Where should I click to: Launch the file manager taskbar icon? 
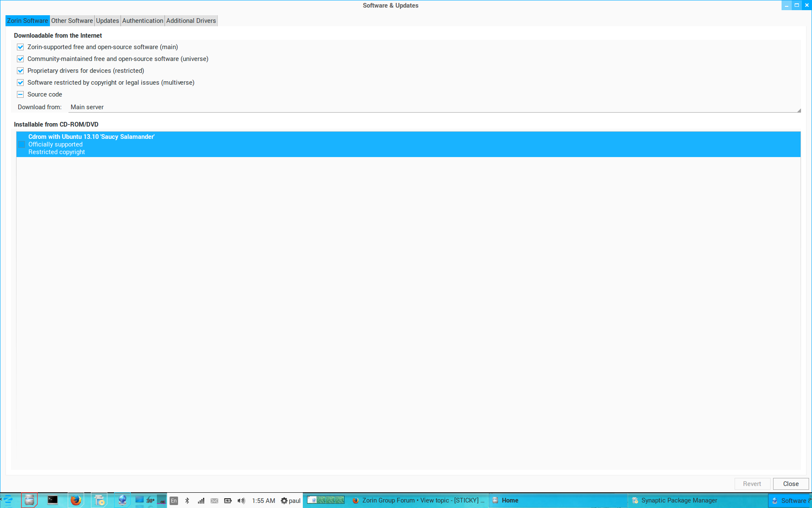(x=29, y=500)
